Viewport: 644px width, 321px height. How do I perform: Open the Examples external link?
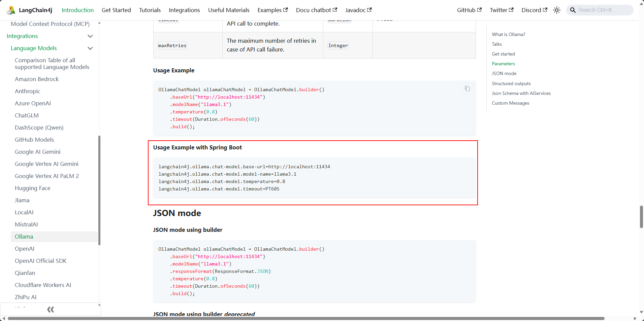tap(272, 10)
